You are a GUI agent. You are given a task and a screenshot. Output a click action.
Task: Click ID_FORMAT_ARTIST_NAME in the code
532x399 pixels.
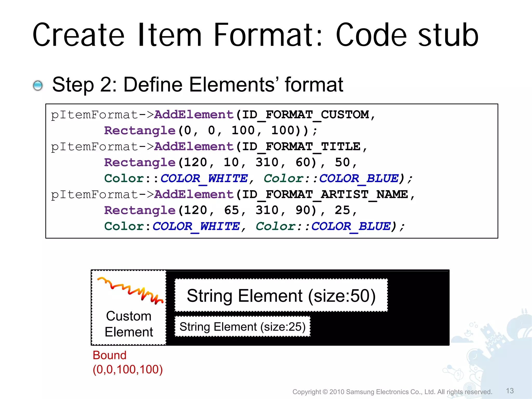(x=325, y=195)
